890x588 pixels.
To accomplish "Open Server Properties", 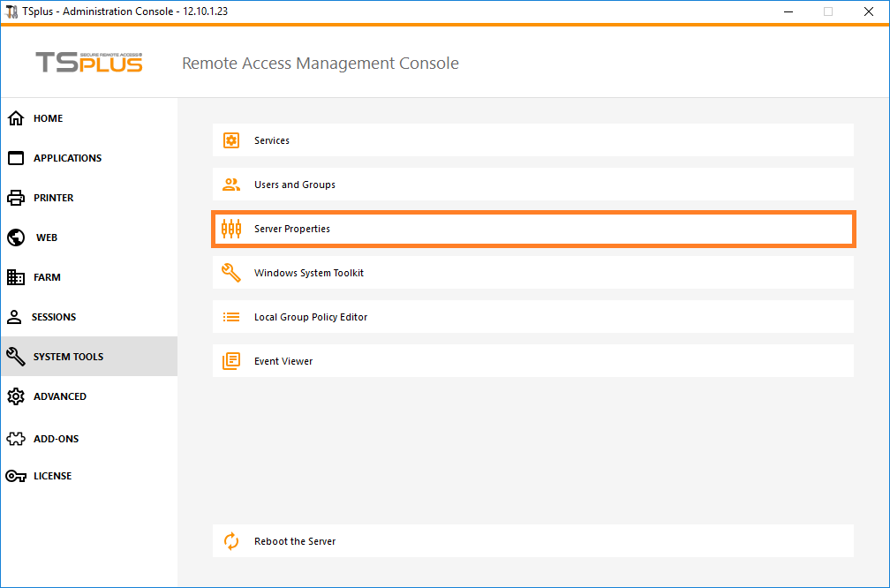I will click(292, 229).
